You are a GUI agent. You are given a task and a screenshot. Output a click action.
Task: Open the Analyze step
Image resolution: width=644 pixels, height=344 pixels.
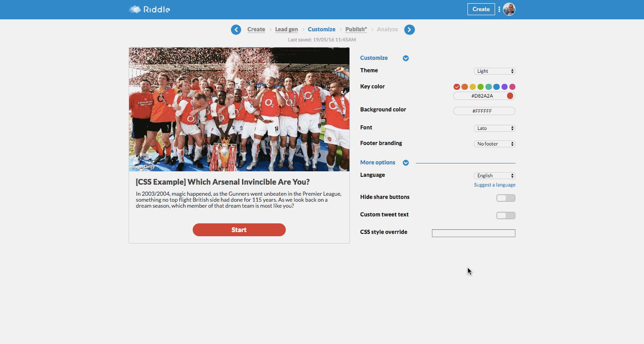pos(387,29)
